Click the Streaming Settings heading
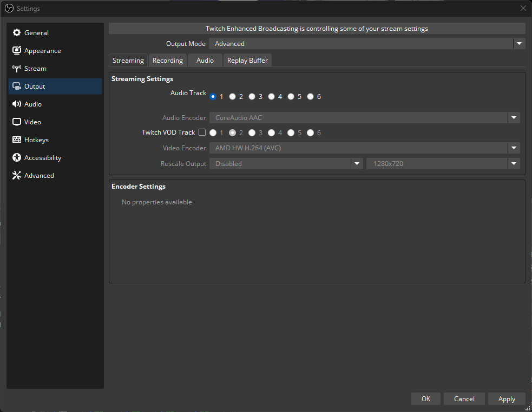 [142, 79]
